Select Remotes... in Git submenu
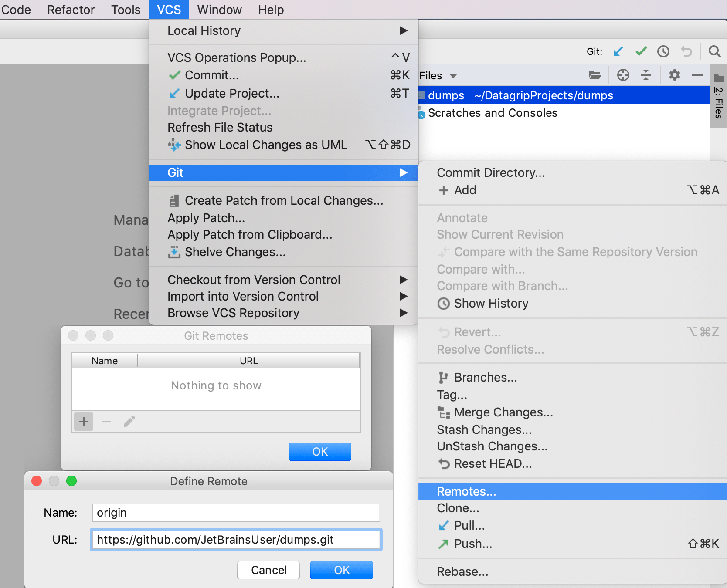 (572, 491)
